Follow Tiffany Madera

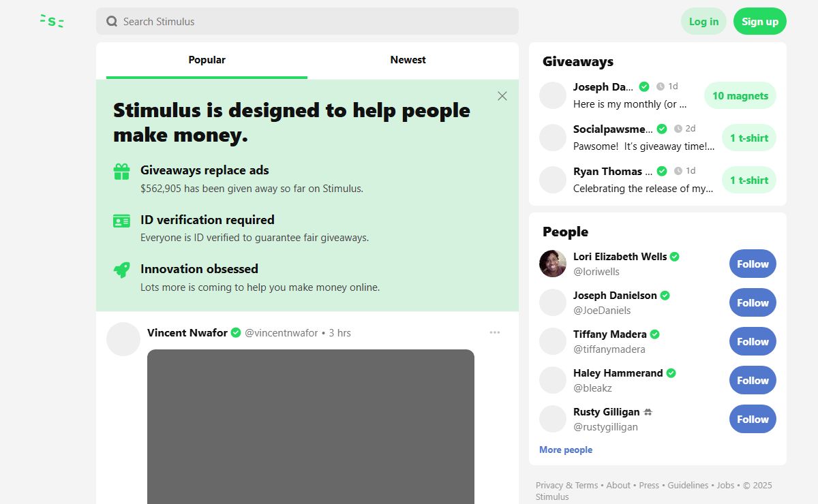tap(753, 342)
